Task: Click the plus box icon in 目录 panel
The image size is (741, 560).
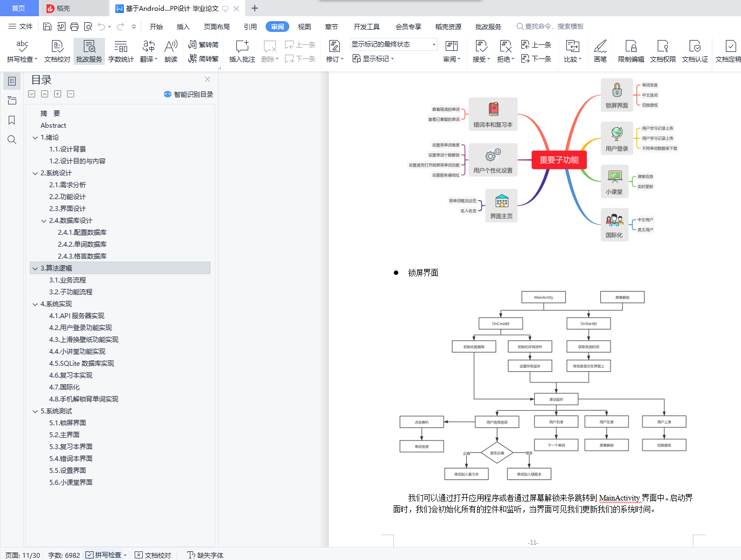Action: (58, 94)
